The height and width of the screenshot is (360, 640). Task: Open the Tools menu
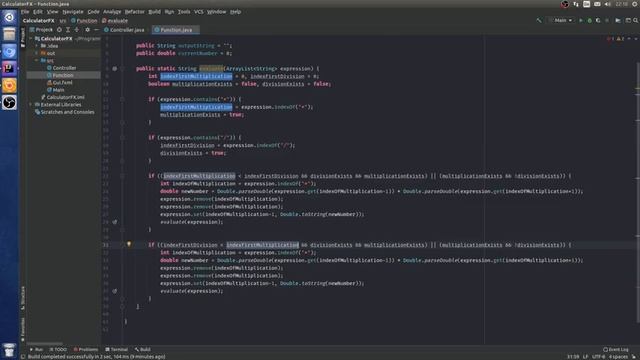[184, 12]
